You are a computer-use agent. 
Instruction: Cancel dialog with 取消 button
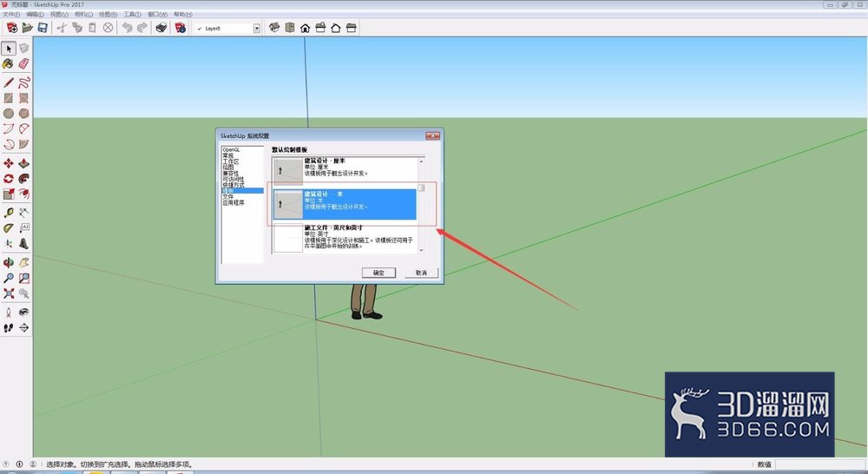(421, 273)
